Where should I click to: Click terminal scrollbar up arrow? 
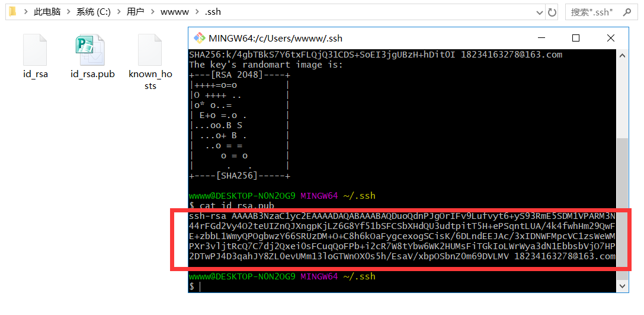(622, 55)
